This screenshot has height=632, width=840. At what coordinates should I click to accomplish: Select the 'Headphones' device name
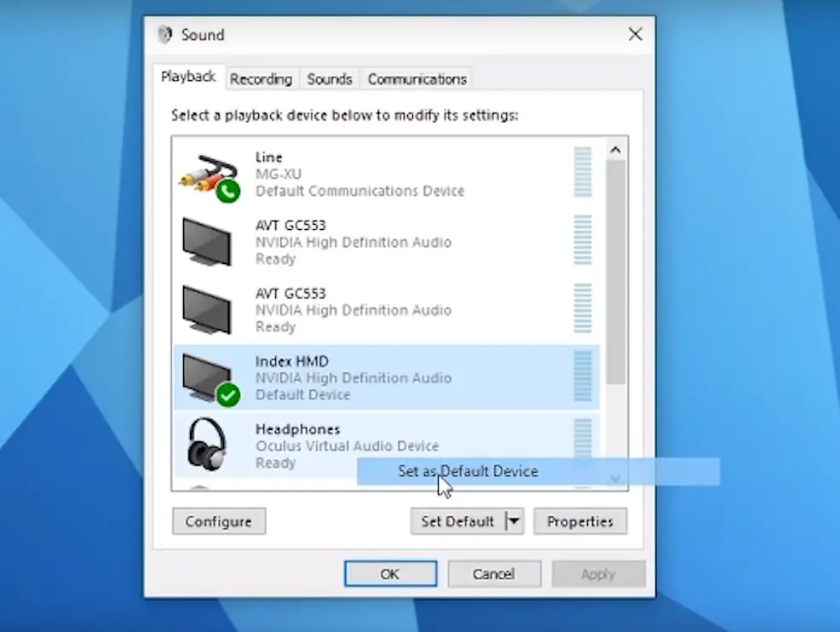pyautogui.click(x=298, y=429)
